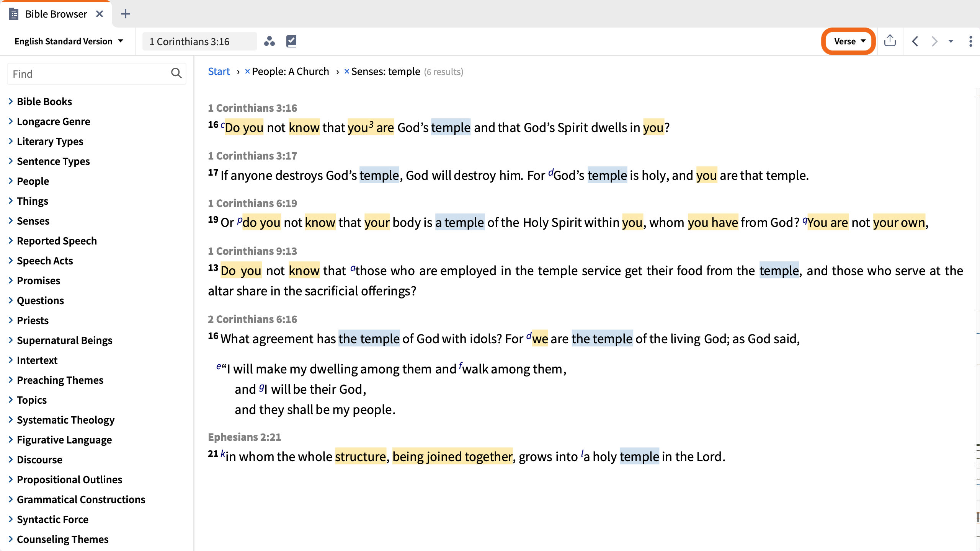Remove the Senses: temple filter
Screen dimensions: 980x551
coord(346,72)
